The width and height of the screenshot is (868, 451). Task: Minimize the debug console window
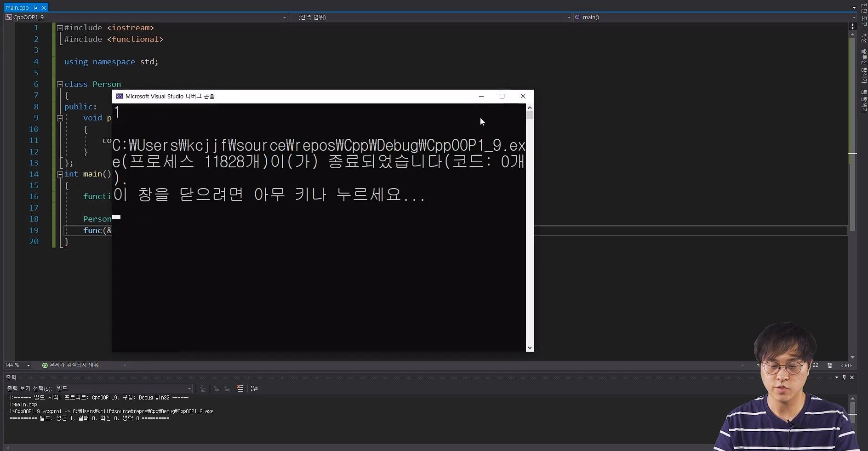481,97
